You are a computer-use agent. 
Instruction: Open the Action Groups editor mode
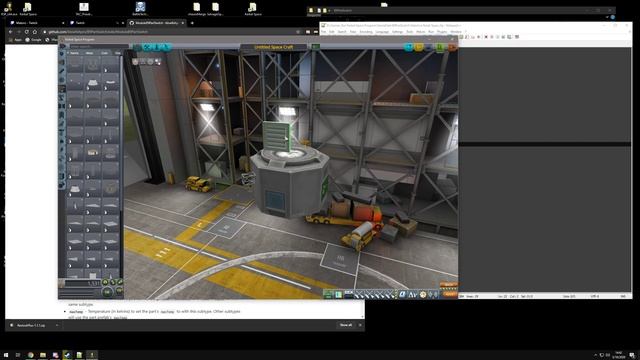147,47
